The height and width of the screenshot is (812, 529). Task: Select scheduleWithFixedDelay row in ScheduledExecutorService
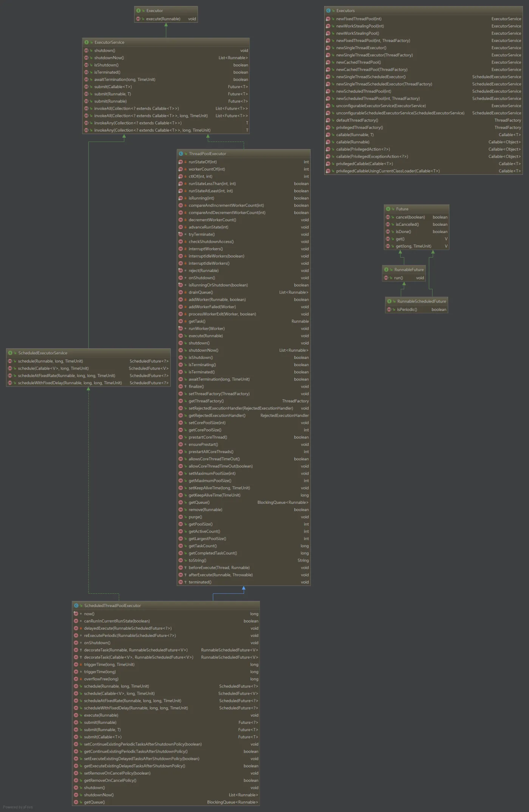88,383
